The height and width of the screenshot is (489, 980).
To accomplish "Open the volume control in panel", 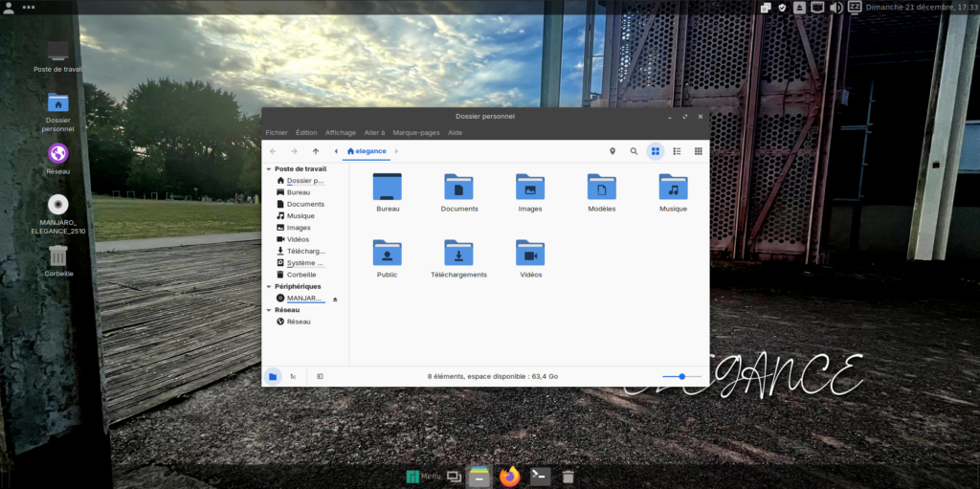I will (835, 8).
